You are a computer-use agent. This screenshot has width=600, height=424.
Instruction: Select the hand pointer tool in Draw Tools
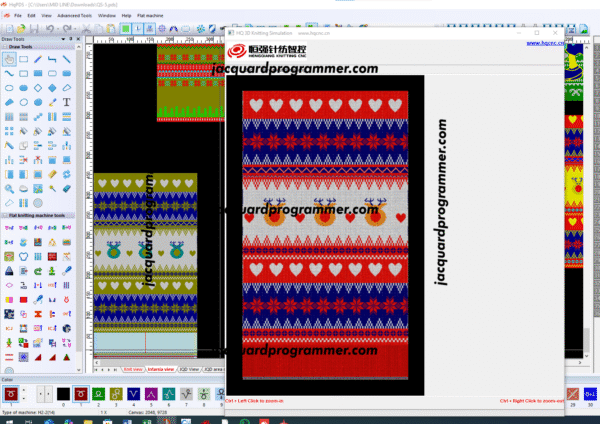tap(8, 59)
